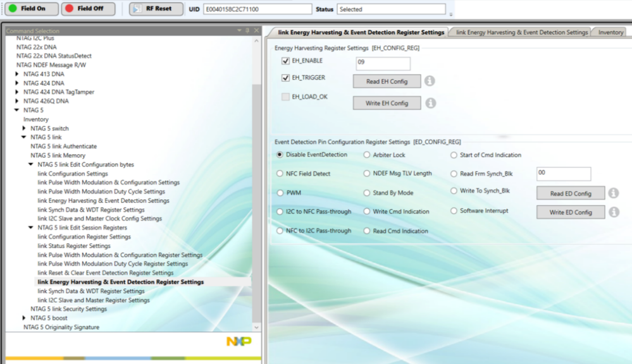Open NTAG 5 link Security Settings
Image resolution: width=632 pixels, height=364 pixels.
(x=68, y=309)
